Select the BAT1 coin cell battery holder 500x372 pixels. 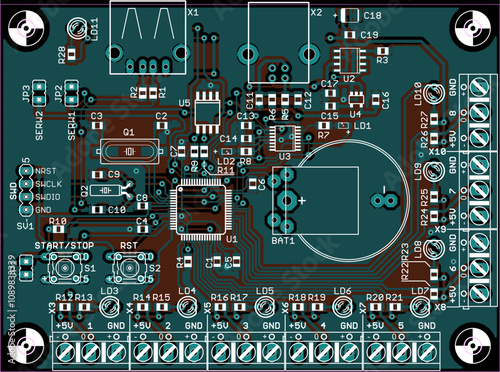pos(340,200)
